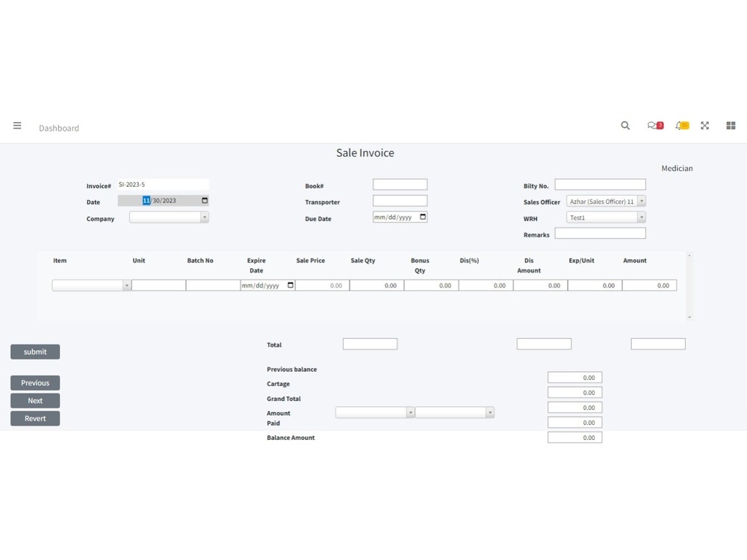Image resolution: width=747 pixels, height=560 pixels.
Task: Click the items table scroll-down arrow
Action: click(689, 317)
